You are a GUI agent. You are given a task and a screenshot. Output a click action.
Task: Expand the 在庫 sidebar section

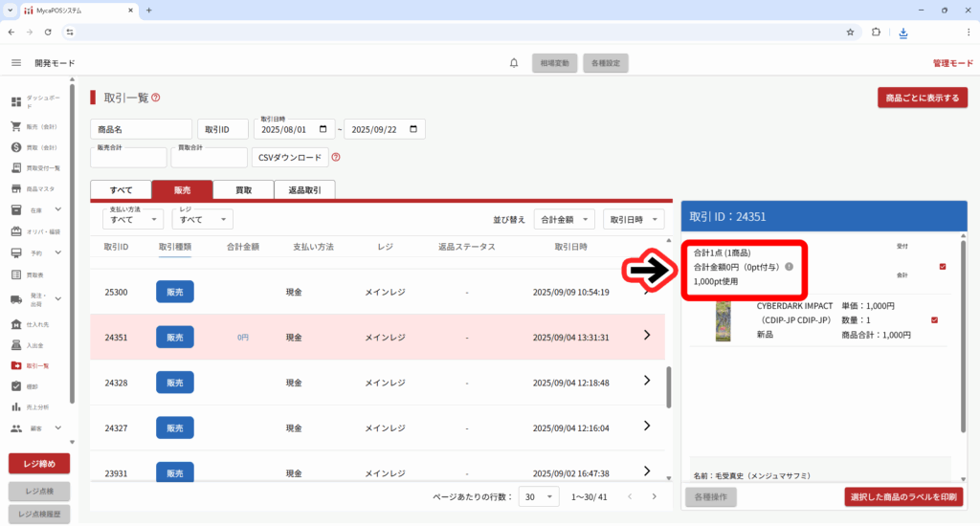[57, 209]
